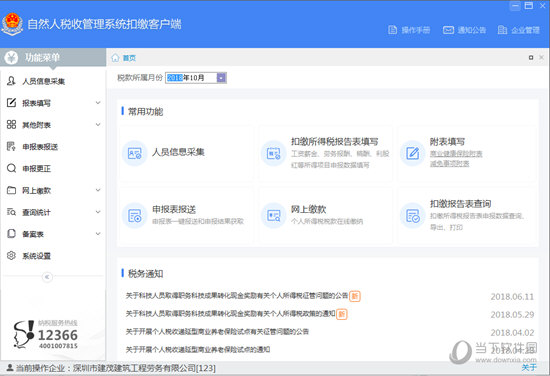Click the 网上缴款 card round icon

pyautogui.click(x=273, y=215)
